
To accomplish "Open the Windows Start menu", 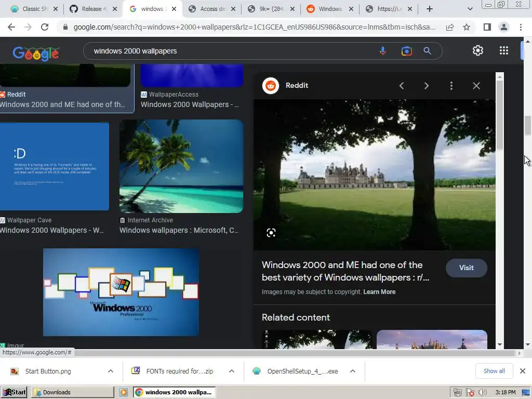I will (14, 392).
